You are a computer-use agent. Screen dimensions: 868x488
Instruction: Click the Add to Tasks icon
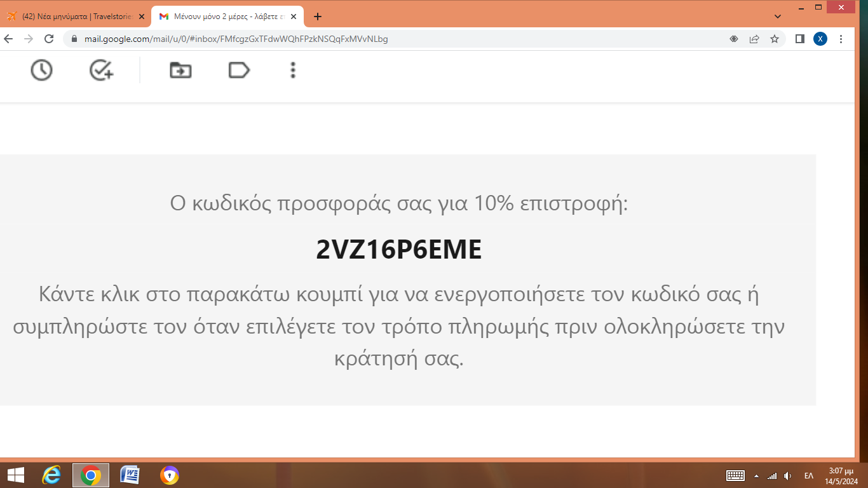pos(101,70)
